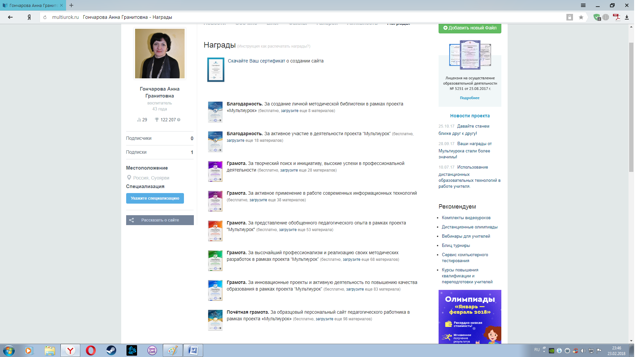Open Почётная грамота thumbnail
The height and width of the screenshot is (357, 644).
coord(215,320)
